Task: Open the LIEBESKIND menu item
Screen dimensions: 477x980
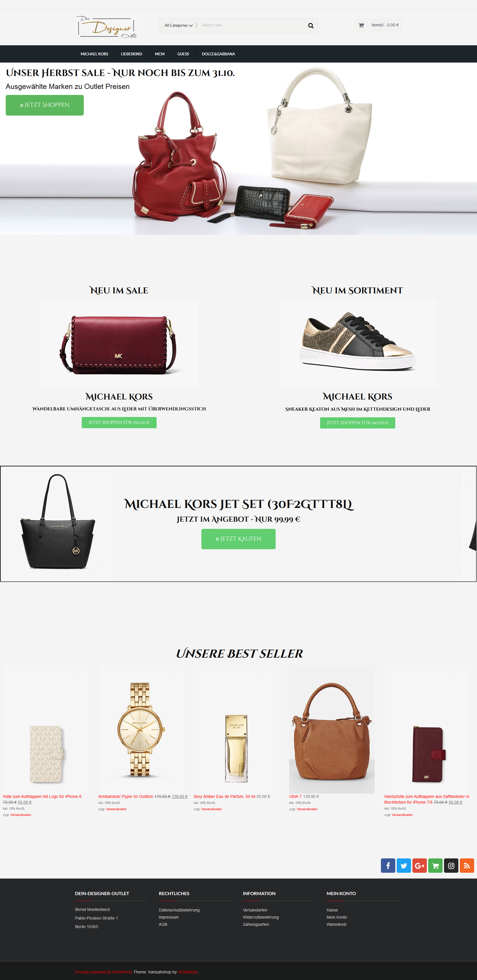Action: 131,54
